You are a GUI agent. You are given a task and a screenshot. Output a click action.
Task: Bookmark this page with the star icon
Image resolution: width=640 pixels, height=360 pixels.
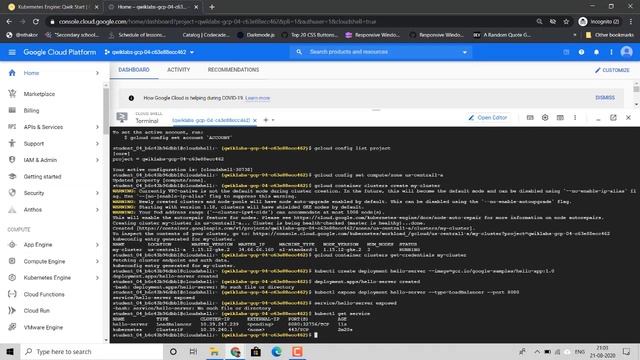[566, 22]
